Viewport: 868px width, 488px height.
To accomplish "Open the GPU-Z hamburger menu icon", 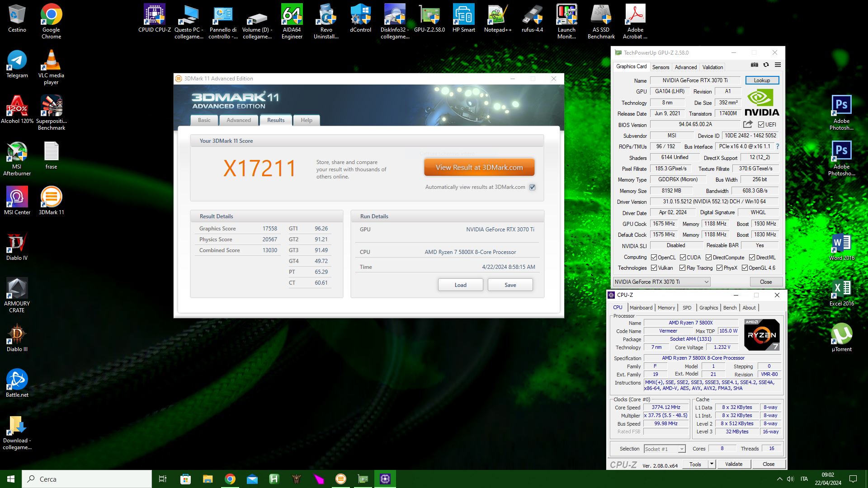I will 778,65.
